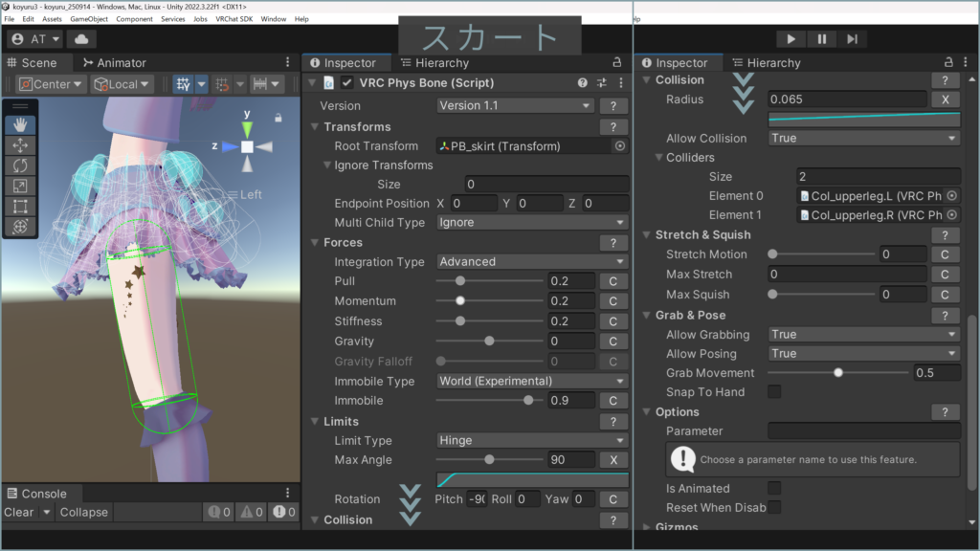Screen dimensions: 980x551
Task: Disable the VRC Phys Bone script checkbox
Action: (346, 83)
